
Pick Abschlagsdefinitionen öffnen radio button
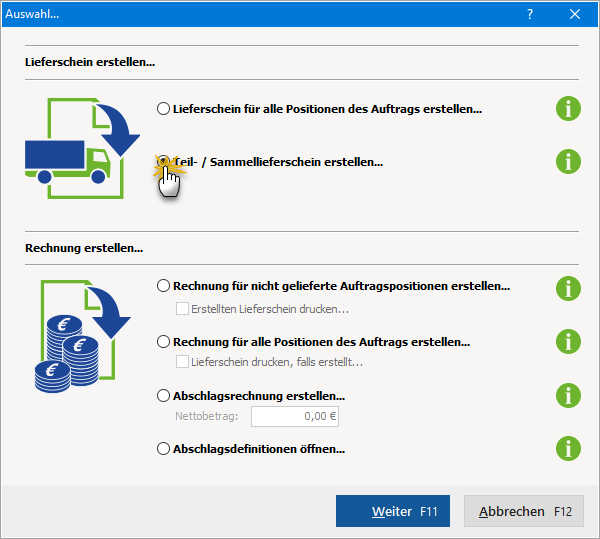[x=164, y=449]
